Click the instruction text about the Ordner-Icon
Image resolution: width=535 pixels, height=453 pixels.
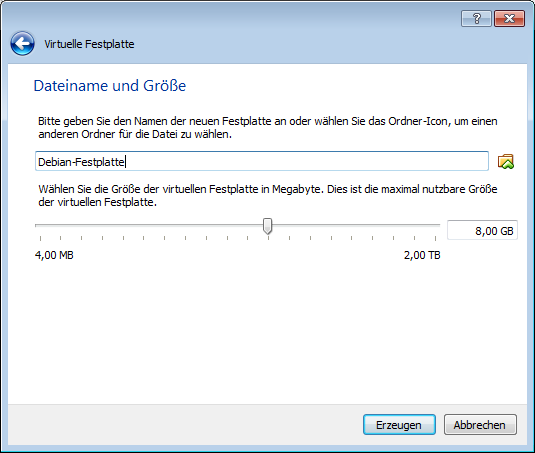click(x=268, y=128)
